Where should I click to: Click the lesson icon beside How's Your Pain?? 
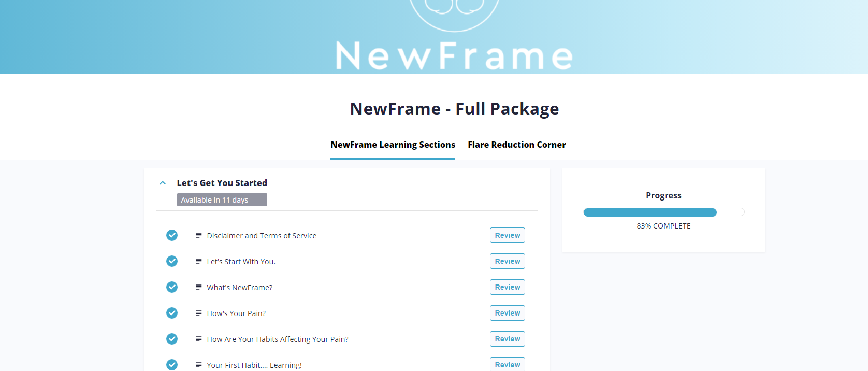tap(198, 313)
